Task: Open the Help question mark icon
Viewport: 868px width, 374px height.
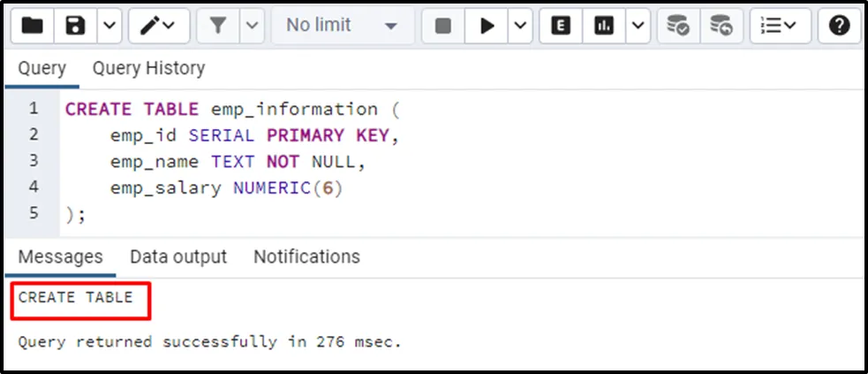Action: [839, 27]
